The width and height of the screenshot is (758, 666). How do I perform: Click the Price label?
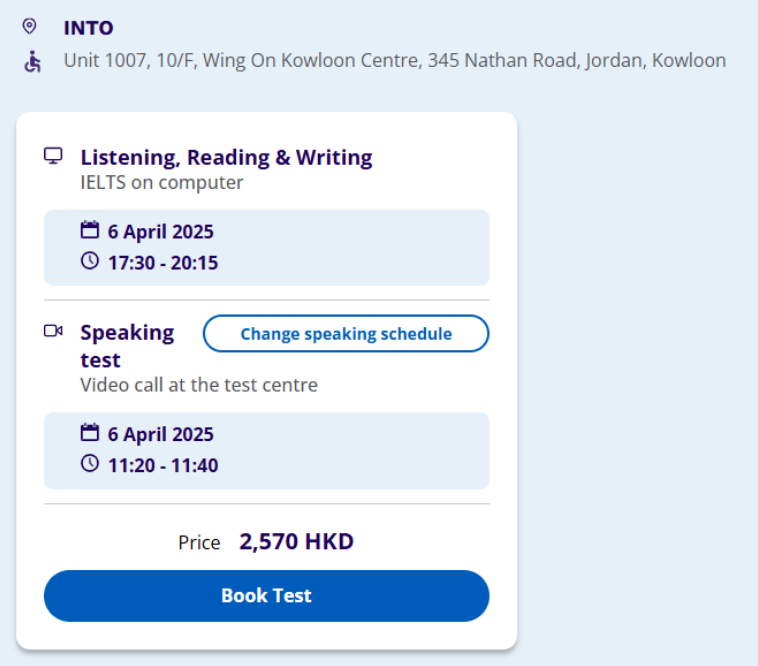199,543
